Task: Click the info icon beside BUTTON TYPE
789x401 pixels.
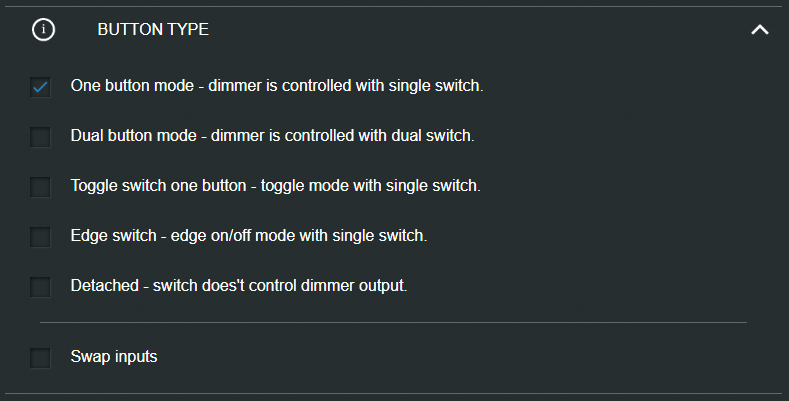Action: pyautogui.click(x=43, y=30)
